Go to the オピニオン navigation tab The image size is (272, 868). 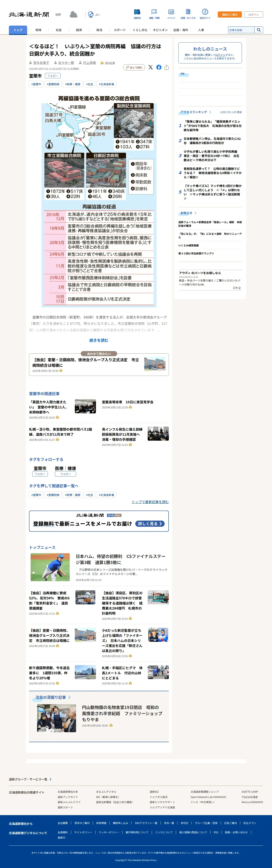click(x=160, y=30)
